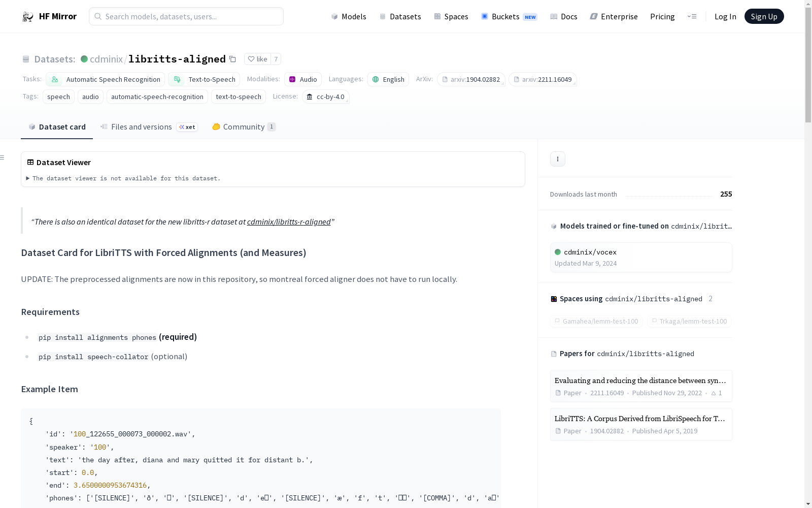Select the Text-to-Speech task tag
Image resolution: width=812 pixels, height=508 pixels.
click(205, 79)
